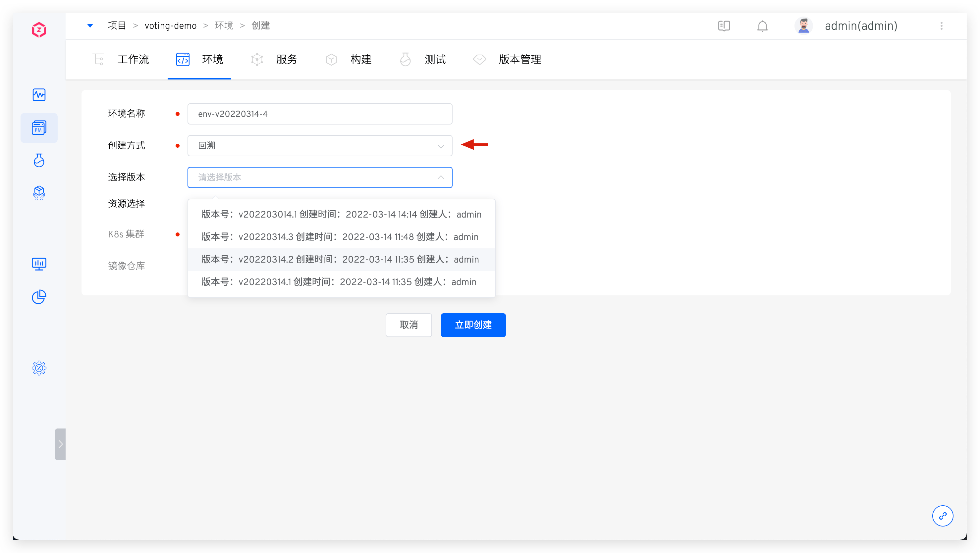Expand the breadcrumb project switcher triangle
980x553 pixels.
90,26
